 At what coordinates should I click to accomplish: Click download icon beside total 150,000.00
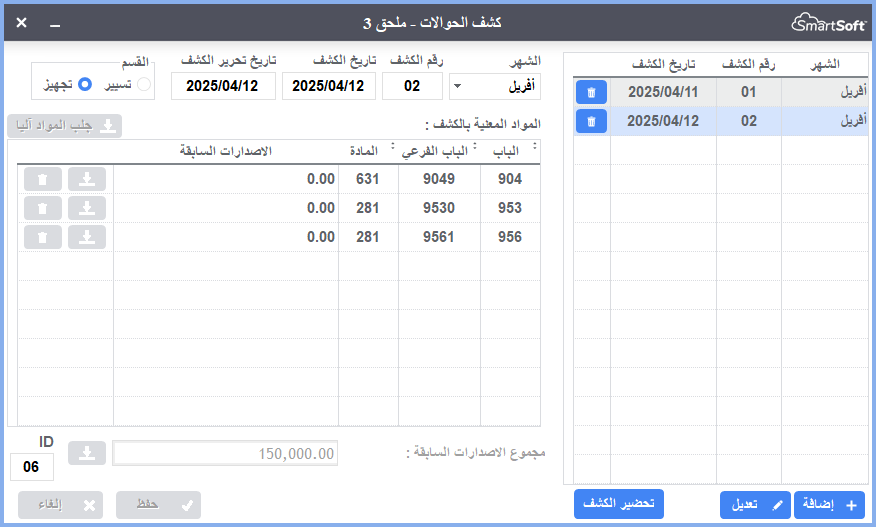click(87, 453)
